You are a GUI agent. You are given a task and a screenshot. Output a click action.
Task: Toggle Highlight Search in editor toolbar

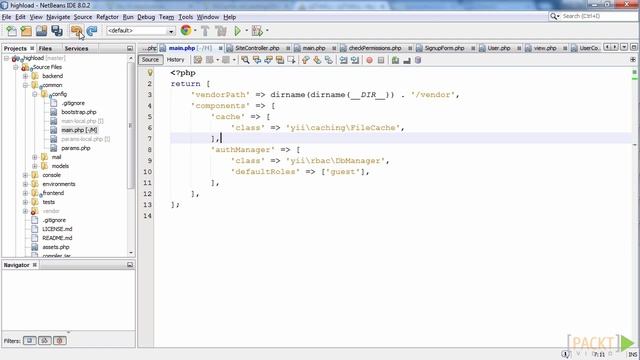click(x=280, y=60)
